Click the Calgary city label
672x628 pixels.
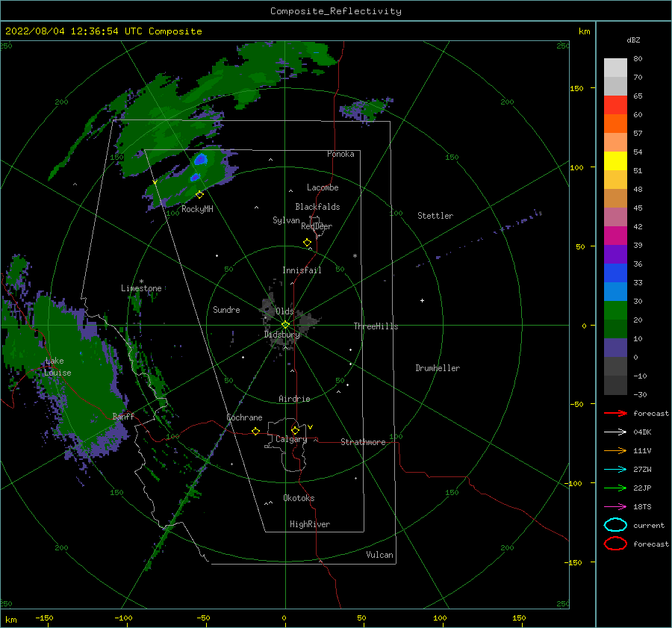point(291,439)
